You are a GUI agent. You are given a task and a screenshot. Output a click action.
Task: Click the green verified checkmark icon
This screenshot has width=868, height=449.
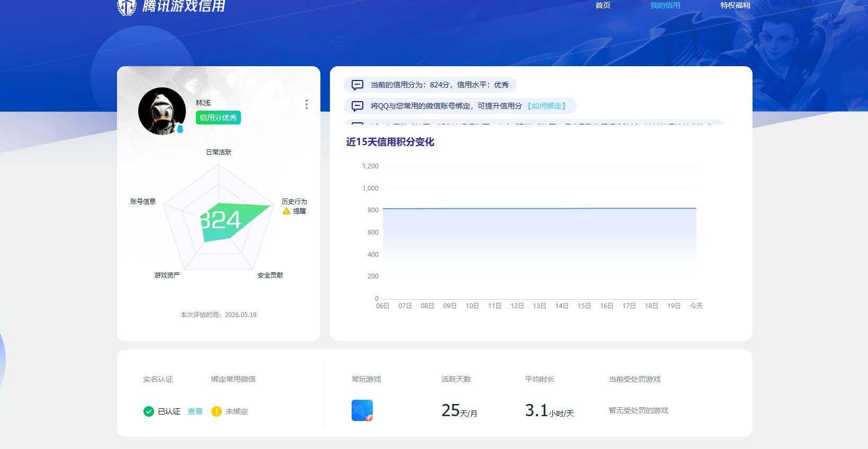(x=149, y=411)
